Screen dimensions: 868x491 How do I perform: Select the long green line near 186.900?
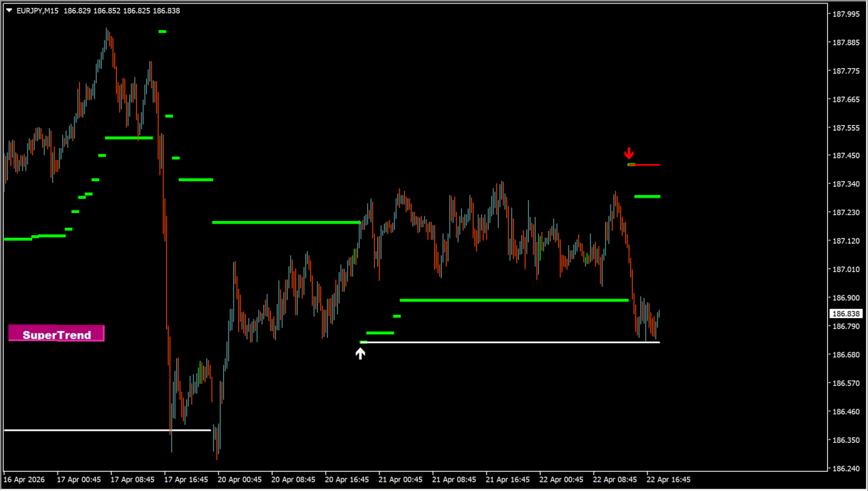tap(513, 300)
